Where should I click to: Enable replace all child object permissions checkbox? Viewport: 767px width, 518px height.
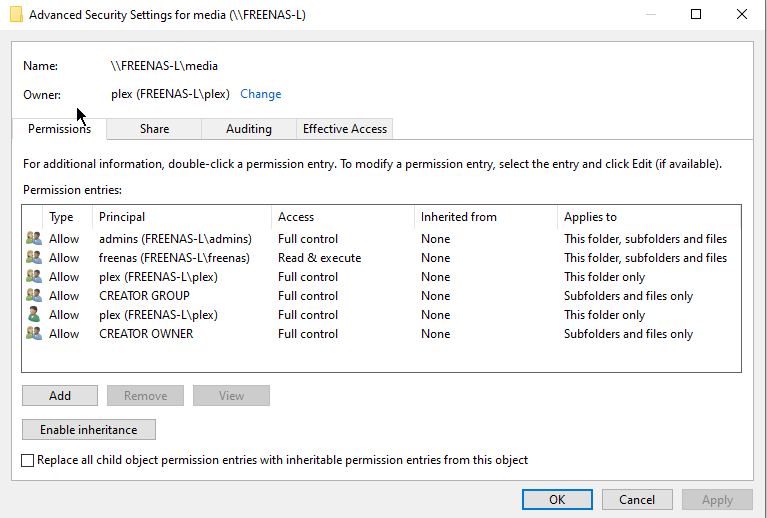pyautogui.click(x=28, y=460)
